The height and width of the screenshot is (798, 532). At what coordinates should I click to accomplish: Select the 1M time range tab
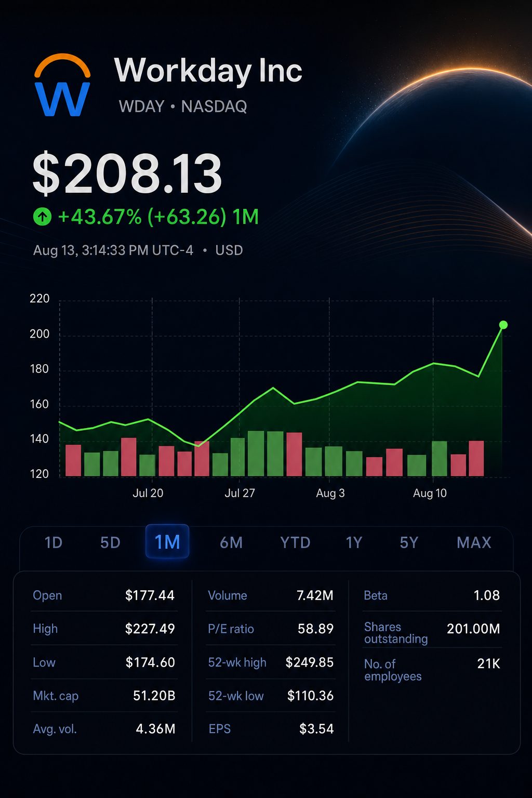[167, 542]
